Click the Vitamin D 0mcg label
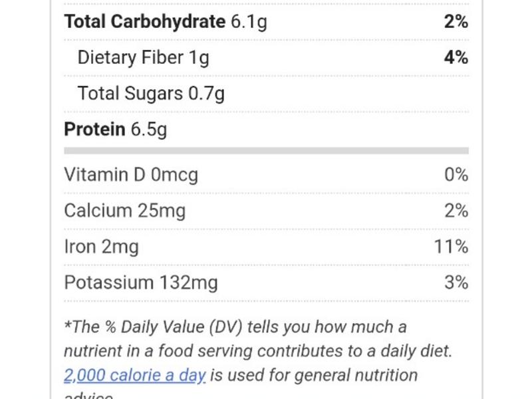The height and width of the screenshot is (399, 532). coord(131,175)
